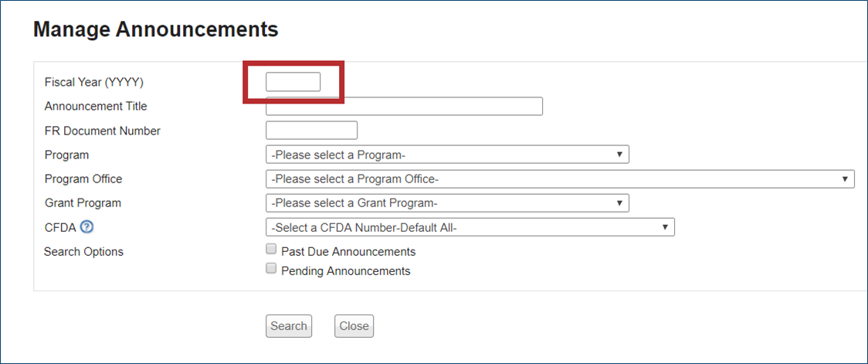Click the FR Document Number field
This screenshot has height=364, width=868.
311,131
